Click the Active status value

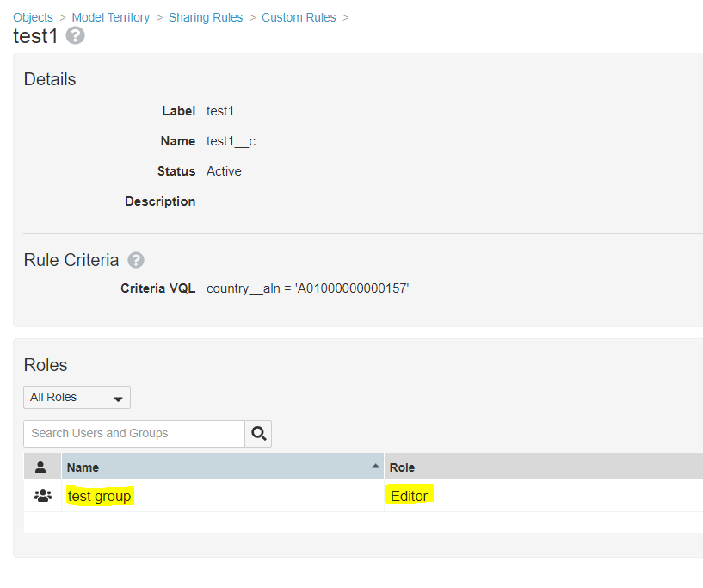click(224, 171)
